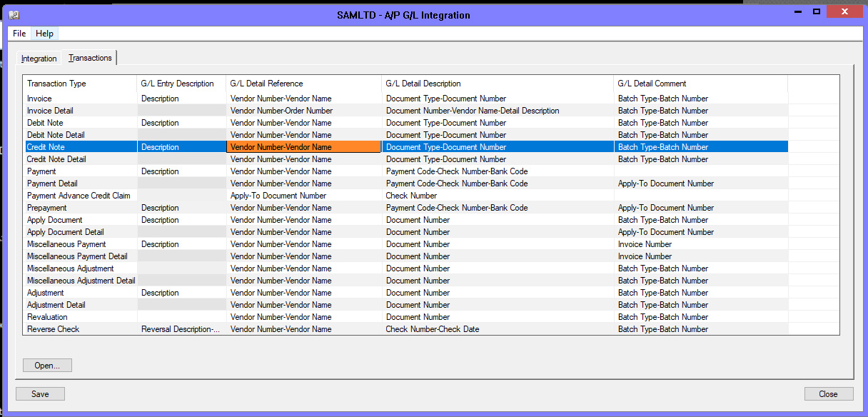The image size is (868, 417).
Task: Click the G/L Entry Description column header
Action: coord(181,84)
